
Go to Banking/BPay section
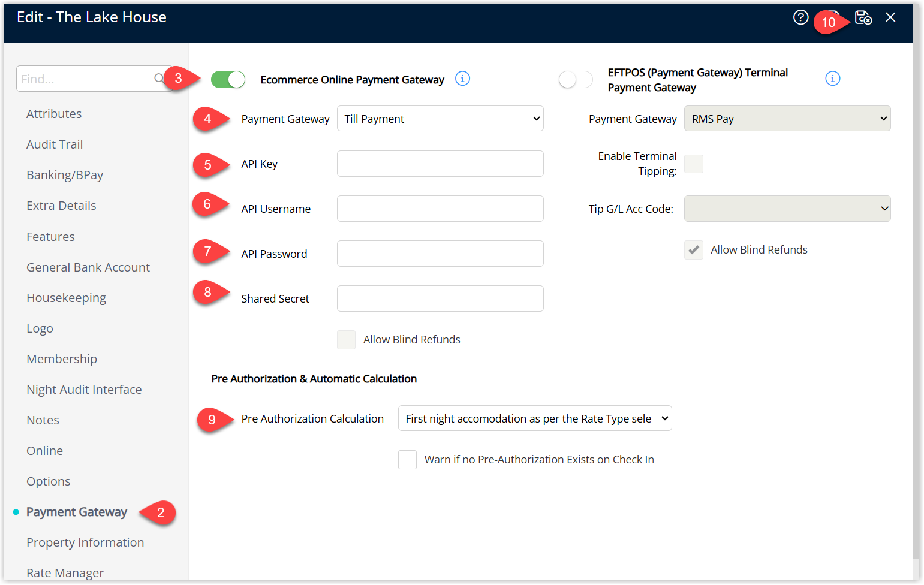[x=65, y=175]
